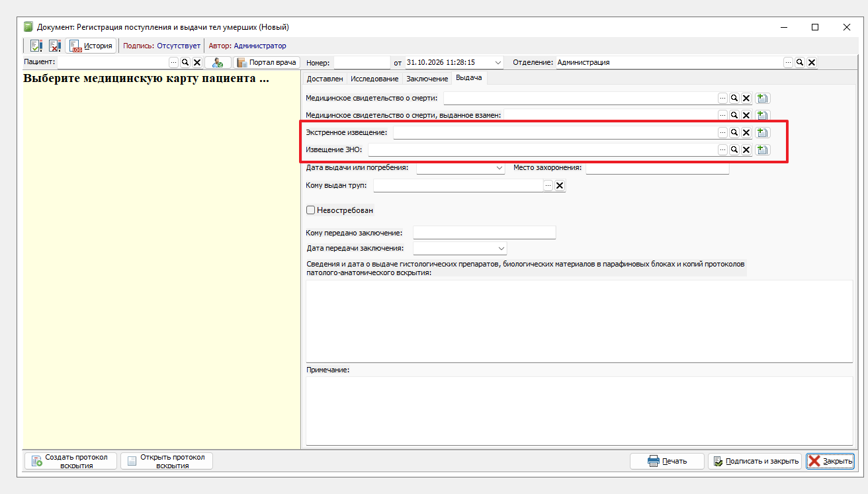Select the Выдача tab
Screen dimensions: 868x494
click(x=469, y=78)
